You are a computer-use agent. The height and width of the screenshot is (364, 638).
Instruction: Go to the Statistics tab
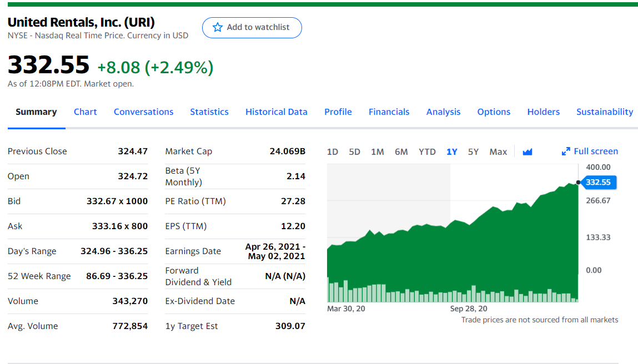(x=209, y=112)
